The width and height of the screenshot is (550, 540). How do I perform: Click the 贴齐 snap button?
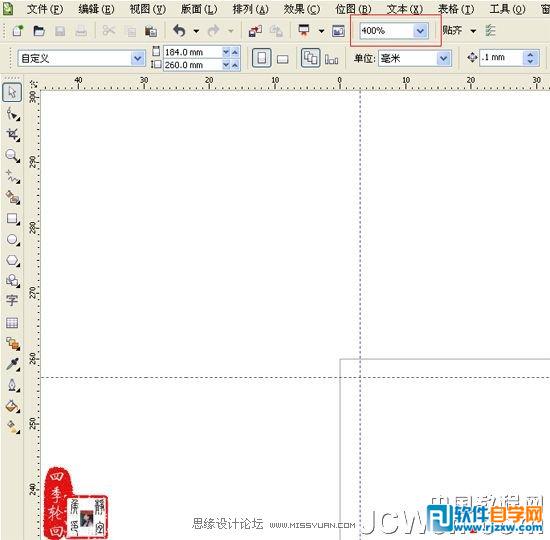(452, 30)
